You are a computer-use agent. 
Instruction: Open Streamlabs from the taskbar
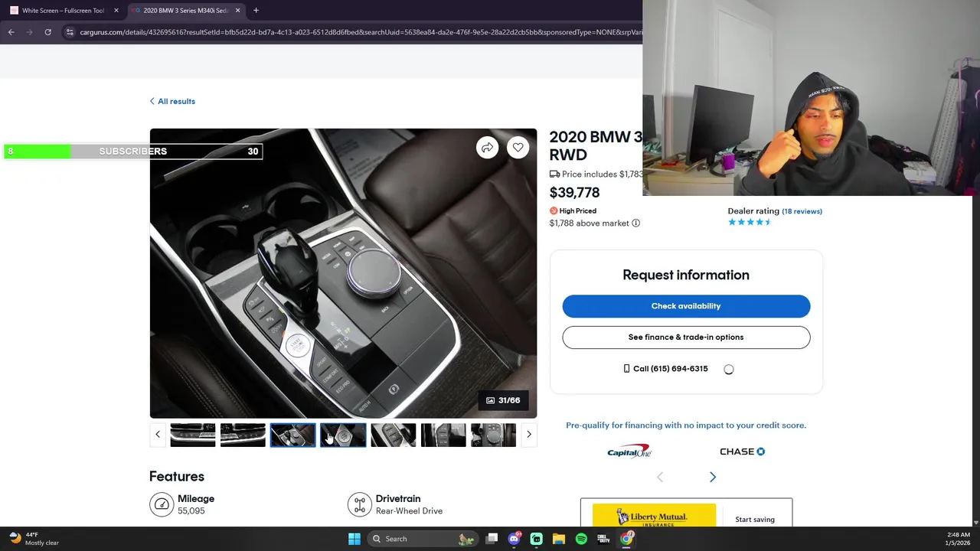[537, 539]
